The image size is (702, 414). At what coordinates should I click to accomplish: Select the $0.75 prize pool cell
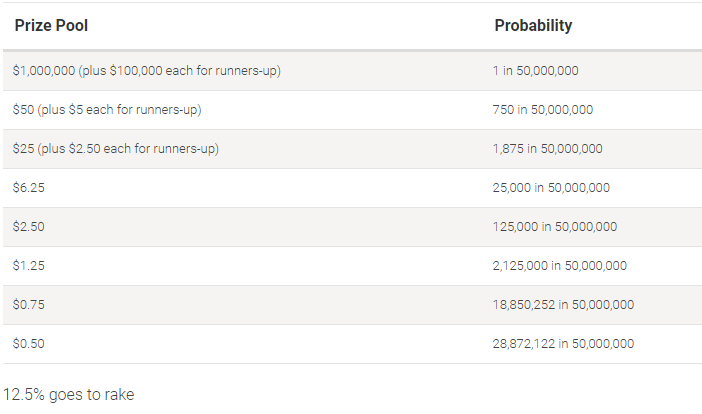tap(29, 305)
